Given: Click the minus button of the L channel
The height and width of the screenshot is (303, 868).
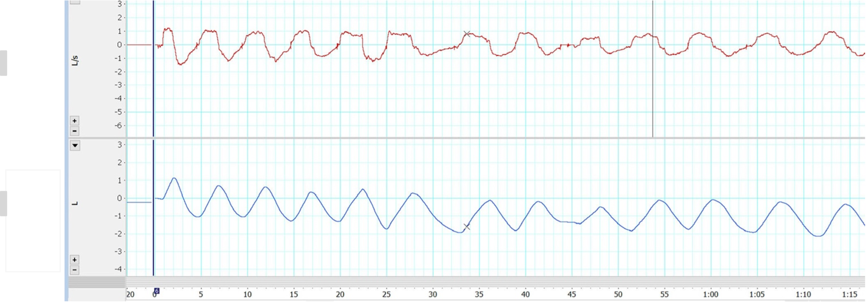Looking at the screenshot, I should pos(75,270).
